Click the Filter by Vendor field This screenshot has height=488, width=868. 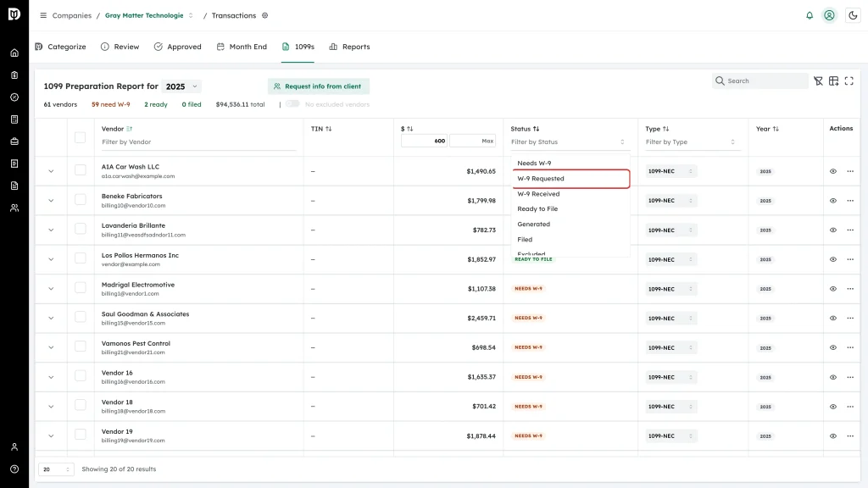[x=198, y=142]
